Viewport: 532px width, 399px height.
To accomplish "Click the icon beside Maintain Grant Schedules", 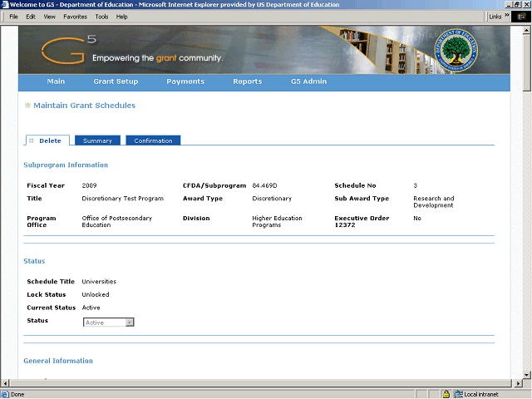I will pyautogui.click(x=27, y=106).
